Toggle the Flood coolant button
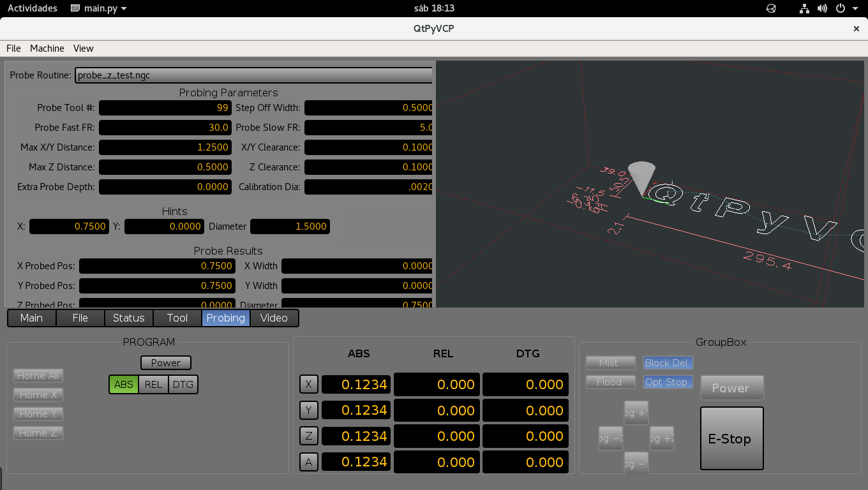The height and width of the screenshot is (490, 868). click(611, 382)
